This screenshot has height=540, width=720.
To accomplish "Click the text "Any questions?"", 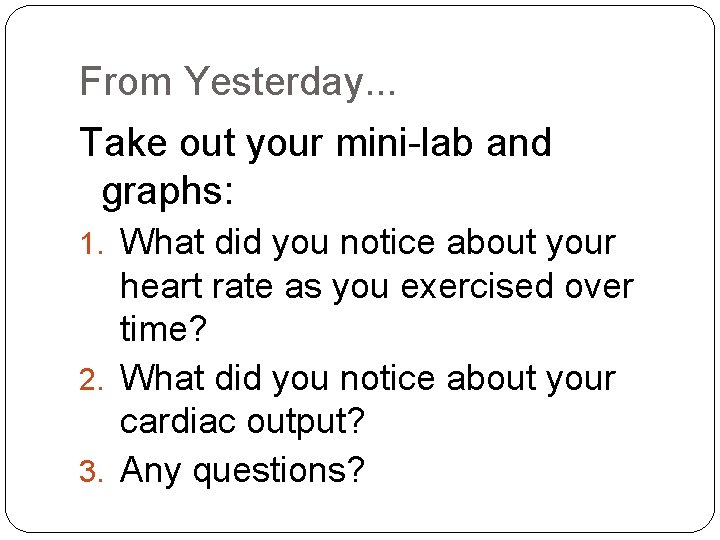I will [242, 471].
